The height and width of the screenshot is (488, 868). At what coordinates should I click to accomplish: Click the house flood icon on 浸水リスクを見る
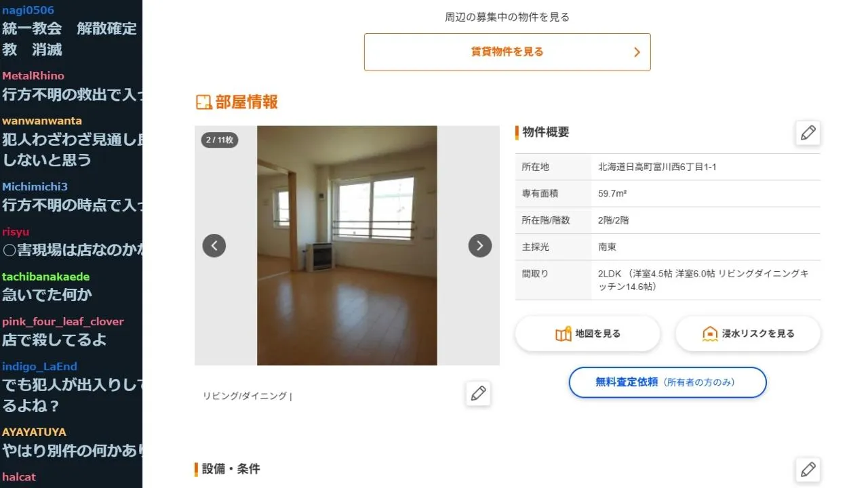[x=710, y=333]
